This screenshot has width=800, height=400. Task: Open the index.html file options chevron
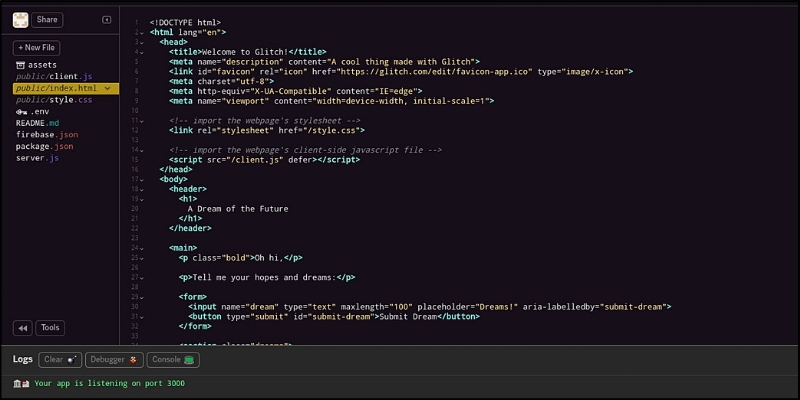click(107, 88)
